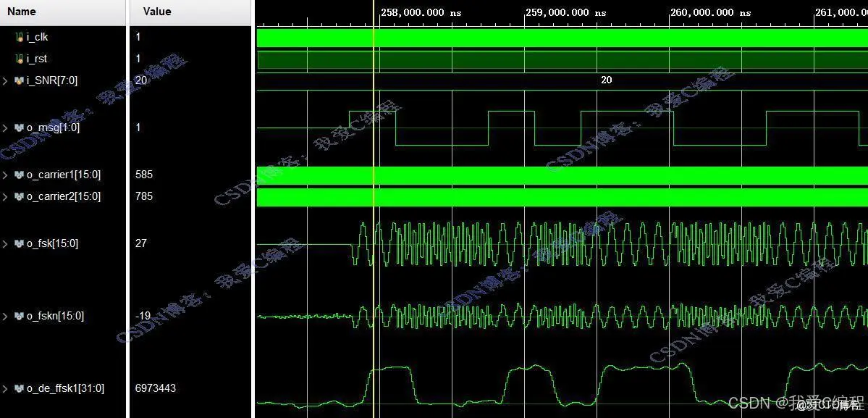
Task: Expand the o_fsk[15:0] signal
Action: tap(5, 243)
